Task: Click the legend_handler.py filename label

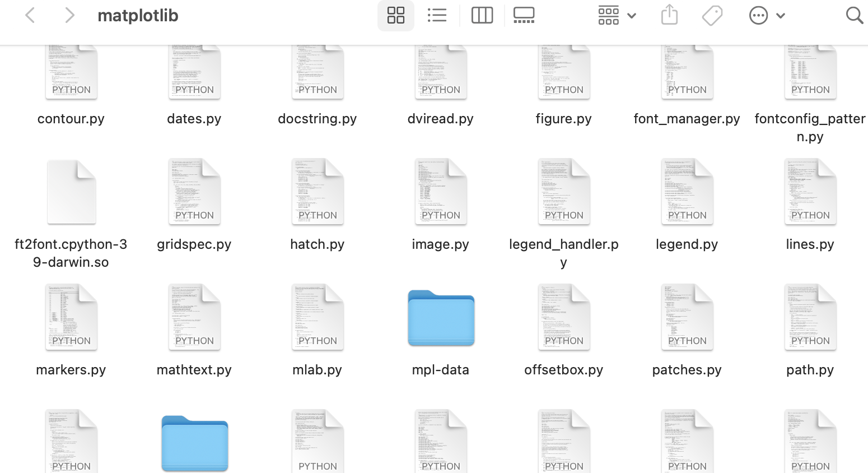Action: [x=564, y=253]
